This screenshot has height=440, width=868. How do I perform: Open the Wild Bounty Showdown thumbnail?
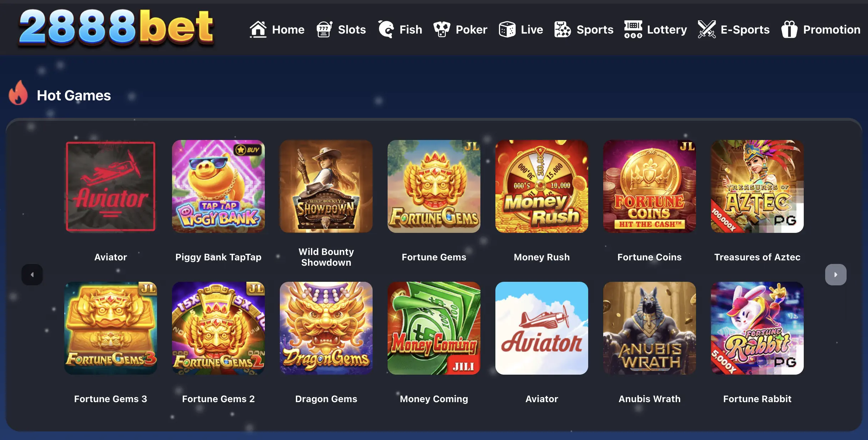pos(326,186)
